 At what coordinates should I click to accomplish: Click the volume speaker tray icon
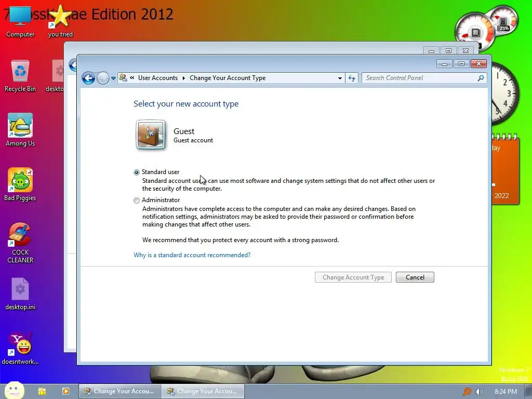480,392
